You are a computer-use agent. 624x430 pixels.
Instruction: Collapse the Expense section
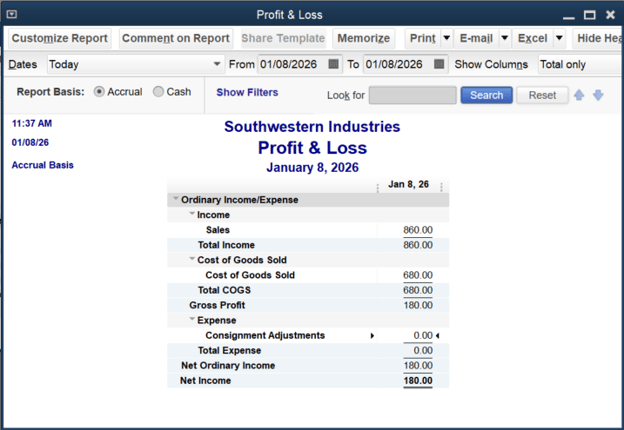[192, 321]
